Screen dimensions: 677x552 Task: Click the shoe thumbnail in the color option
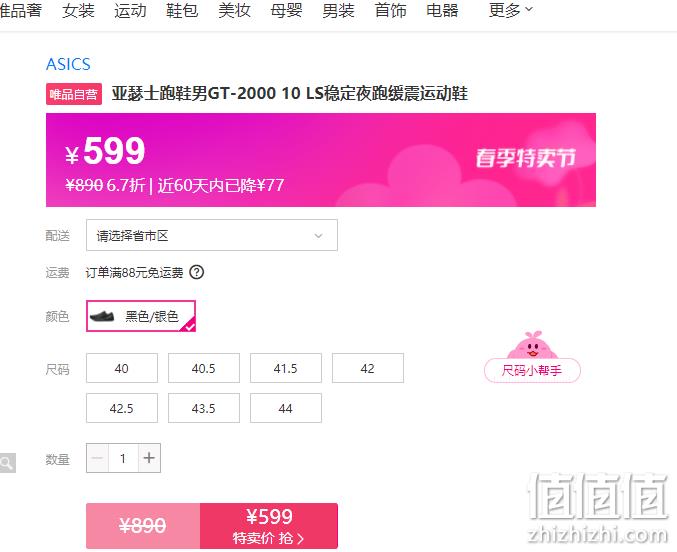point(102,316)
